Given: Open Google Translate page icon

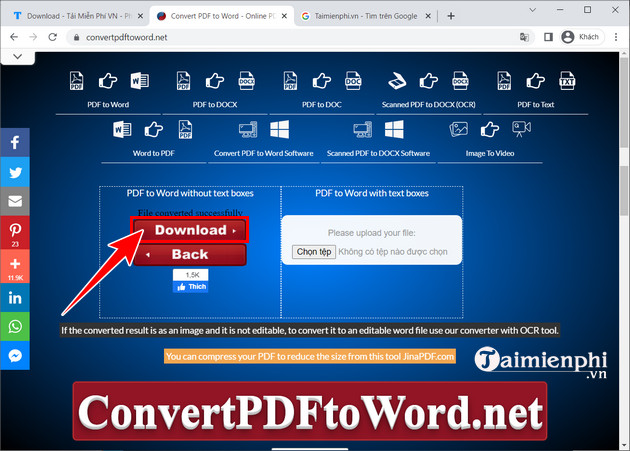Looking at the screenshot, I should click(524, 37).
